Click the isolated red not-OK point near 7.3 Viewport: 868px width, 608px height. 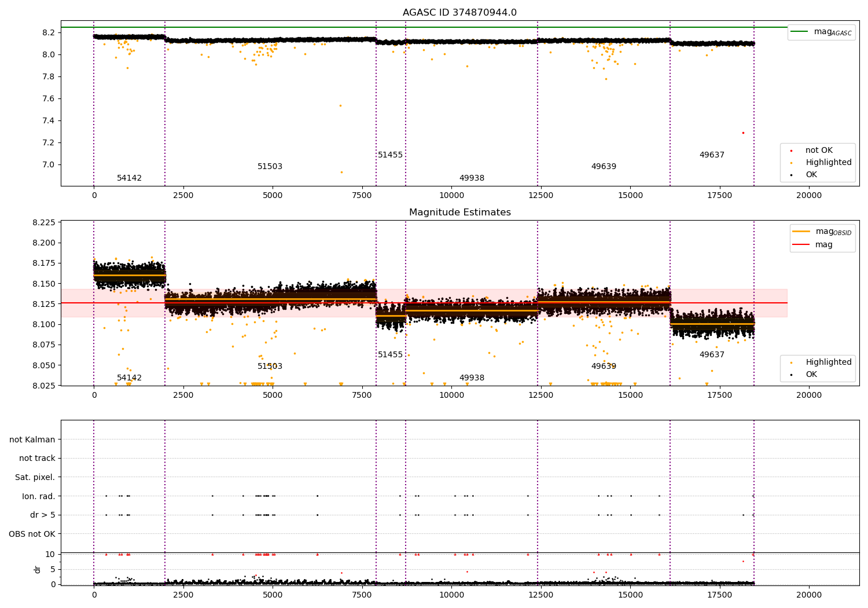[x=743, y=133]
